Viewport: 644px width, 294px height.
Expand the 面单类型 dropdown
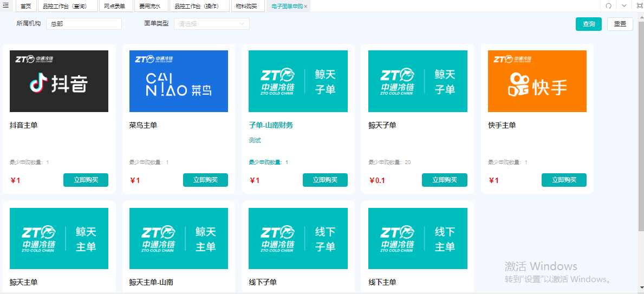click(x=212, y=24)
